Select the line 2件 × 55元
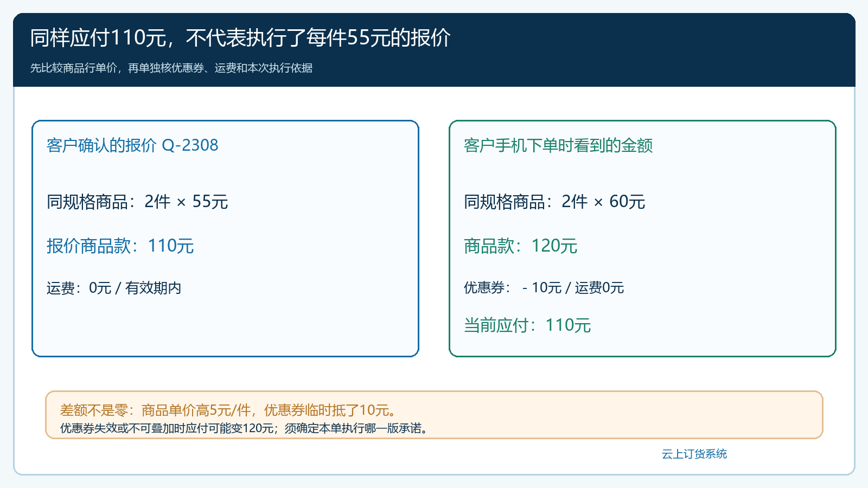 tap(137, 202)
